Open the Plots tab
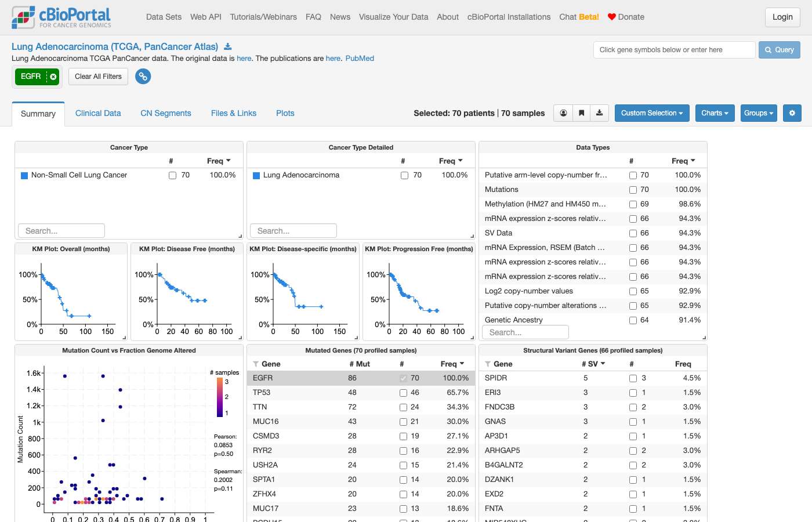Viewport: 812px width, 522px height. pyautogui.click(x=285, y=113)
